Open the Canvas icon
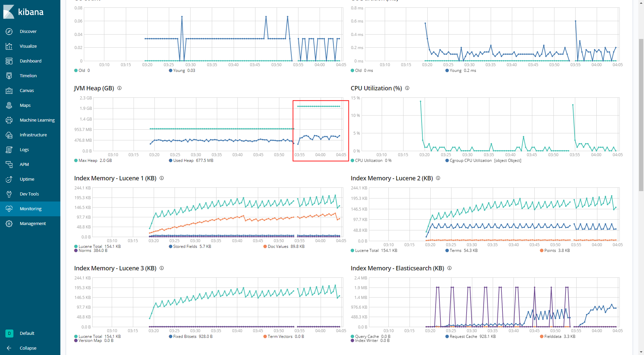This screenshot has width=644, height=355. click(9, 90)
